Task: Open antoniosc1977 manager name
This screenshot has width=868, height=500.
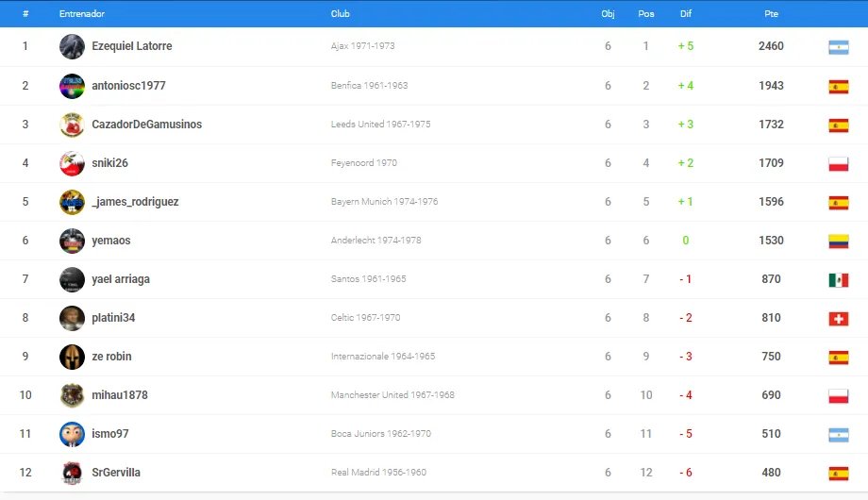Action: [x=128, y=85]
